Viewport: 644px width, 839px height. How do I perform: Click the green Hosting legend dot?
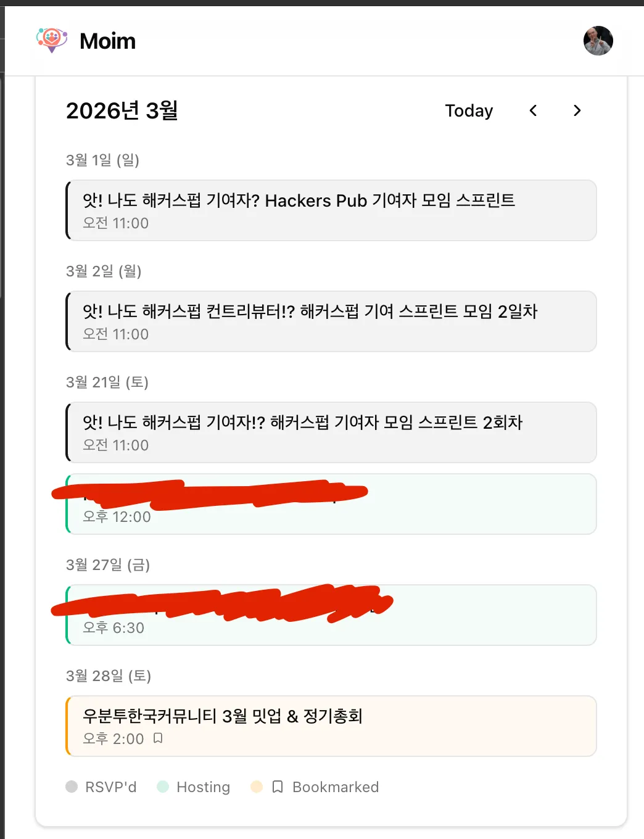pyautogui.click(x=163, y=787)
